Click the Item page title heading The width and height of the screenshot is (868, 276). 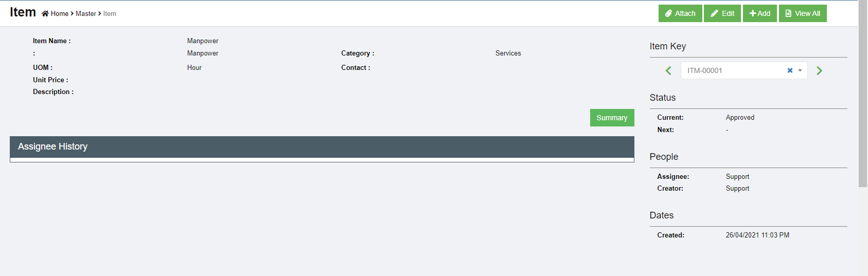click(x=23, y=12)
